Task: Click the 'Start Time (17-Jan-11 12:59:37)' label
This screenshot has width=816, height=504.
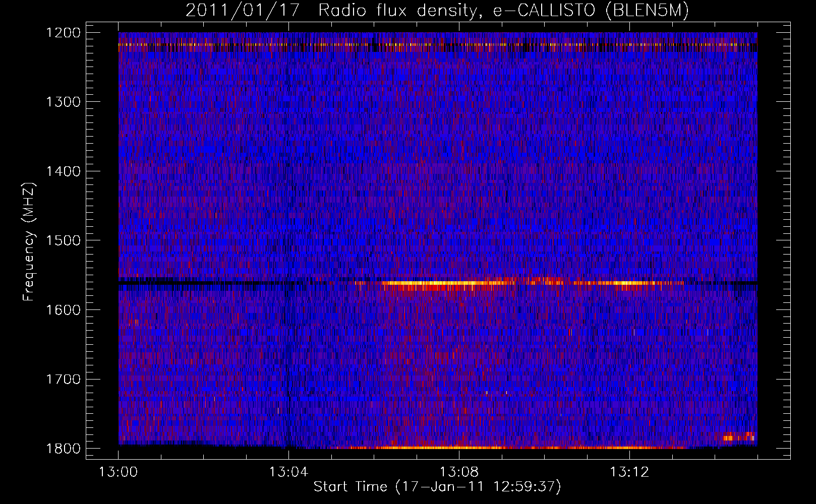Action: [437, 486]
